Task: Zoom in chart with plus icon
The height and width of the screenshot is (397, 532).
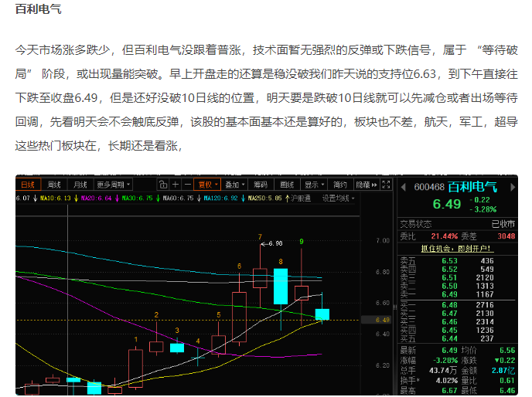Action: 176,185
